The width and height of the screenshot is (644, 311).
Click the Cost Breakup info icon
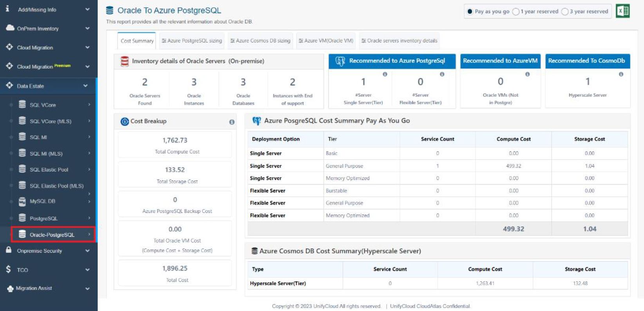(x=232, y=122)
